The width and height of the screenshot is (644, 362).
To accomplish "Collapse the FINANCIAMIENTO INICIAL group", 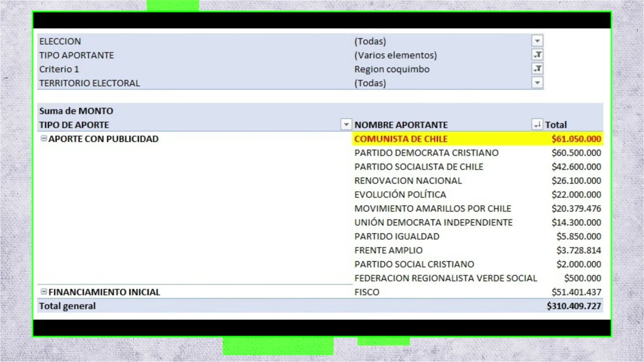I will 44,292.
